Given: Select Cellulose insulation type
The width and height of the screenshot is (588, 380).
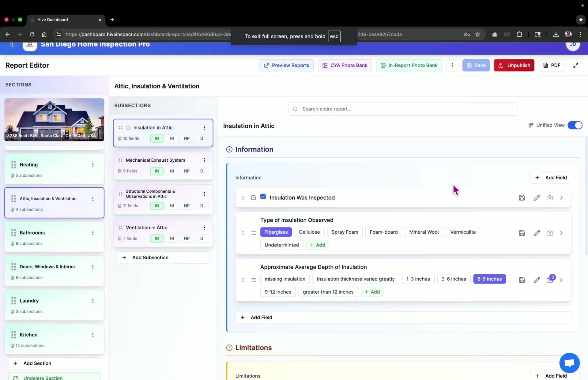Looking at the screenshot, I should [x=309, y=232].
